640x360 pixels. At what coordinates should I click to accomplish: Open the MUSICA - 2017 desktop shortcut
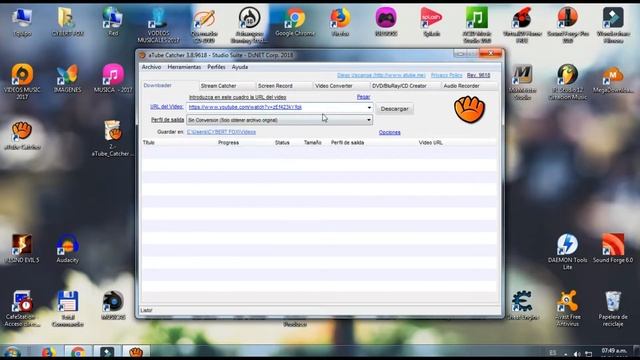point(113,79)
